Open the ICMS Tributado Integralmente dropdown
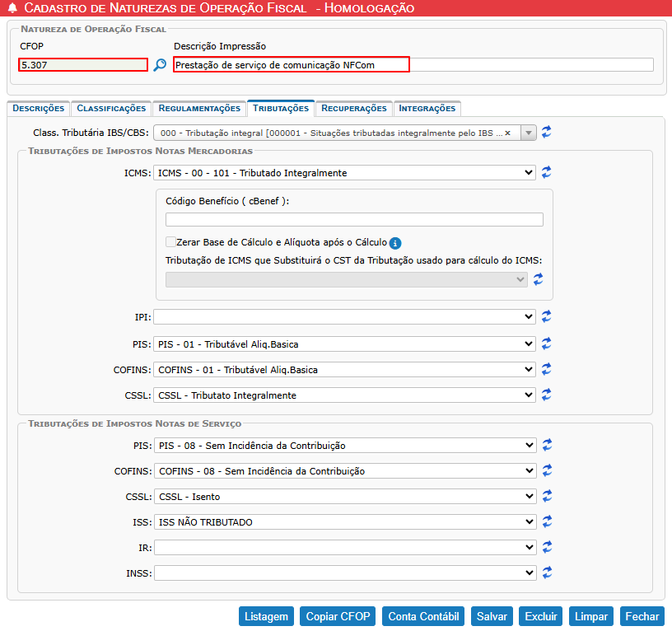 344,173
